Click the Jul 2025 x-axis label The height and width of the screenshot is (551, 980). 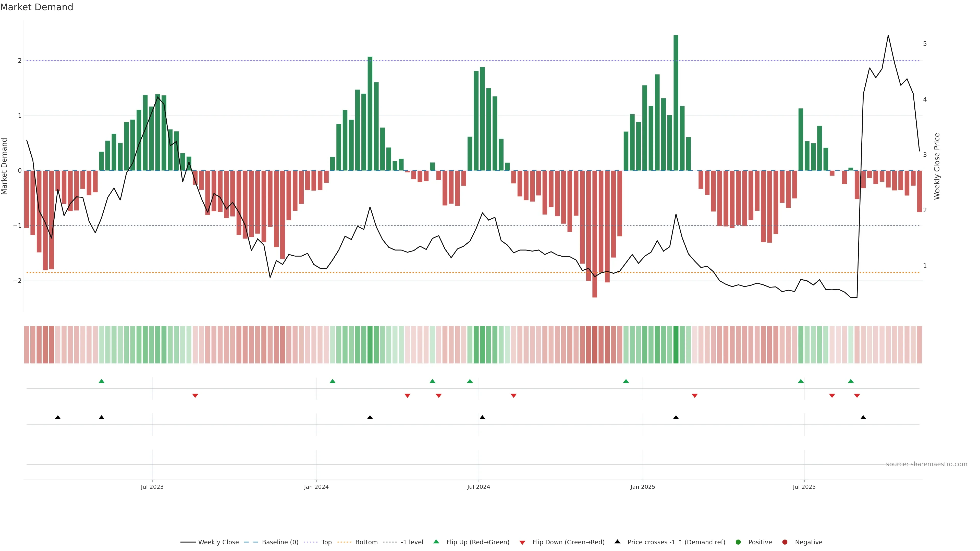[804, 487]
